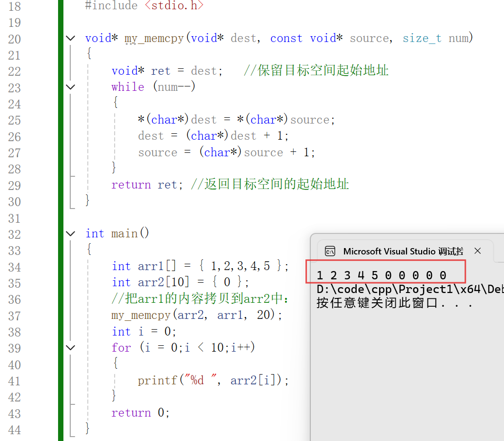Click the 'void* ret = dest;' statement
This screenshot has width=504, height=441.
click(x=167, y=71)
